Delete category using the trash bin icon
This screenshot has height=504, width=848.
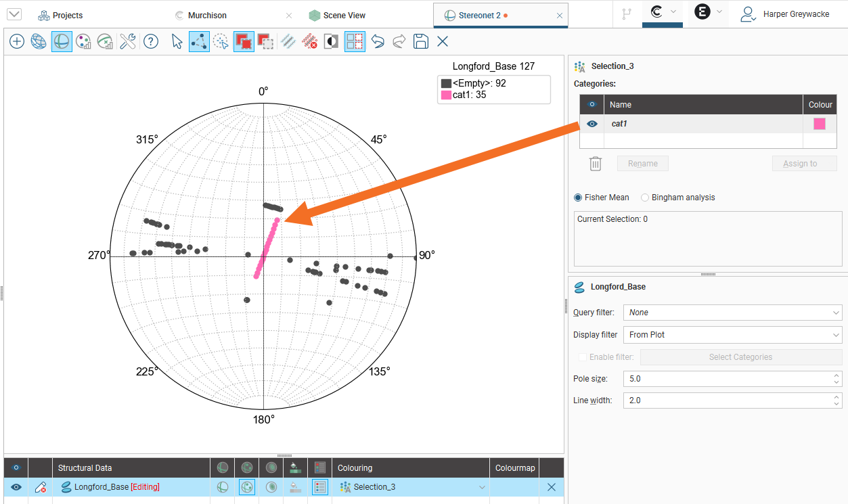click(x=595, y=164)
